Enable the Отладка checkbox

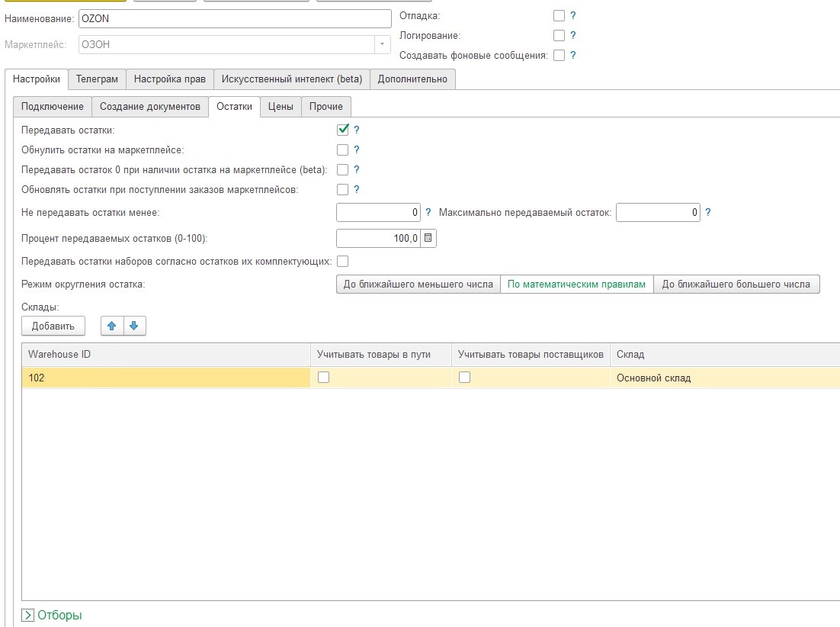coord(559,15)
